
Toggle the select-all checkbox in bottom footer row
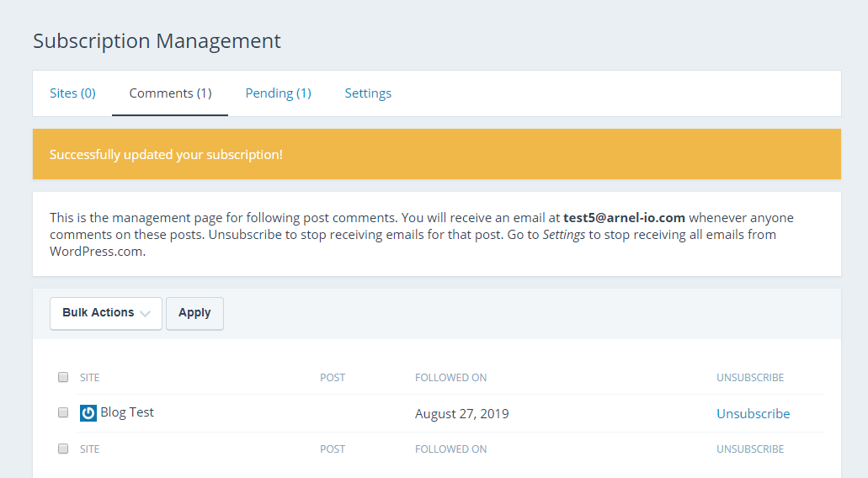pyautogui.click(x=63, y=449)
